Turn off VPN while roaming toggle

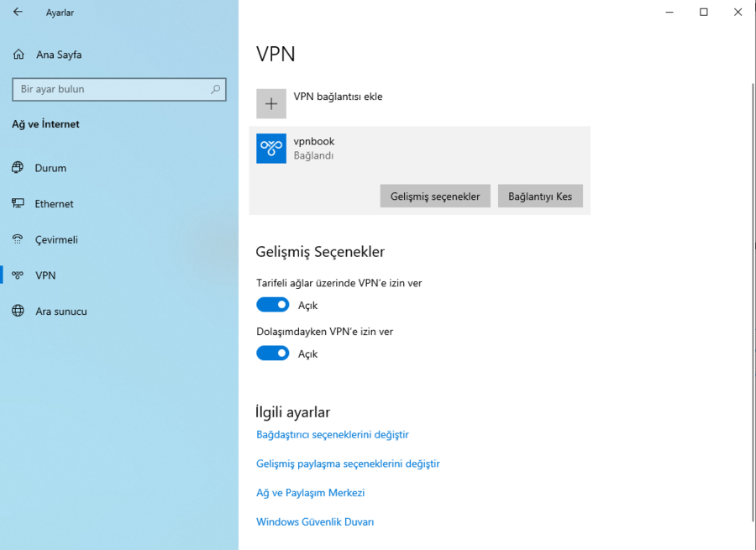point(272,354)
